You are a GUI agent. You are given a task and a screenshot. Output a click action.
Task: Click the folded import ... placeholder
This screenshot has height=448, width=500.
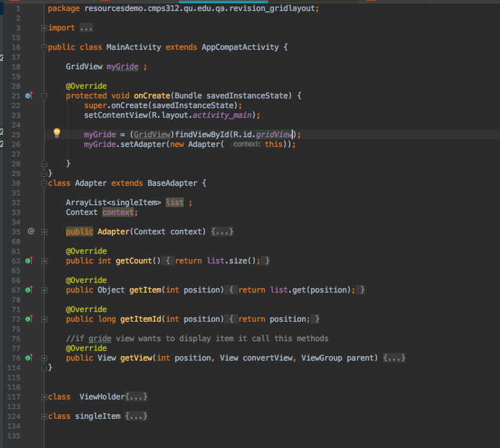pos(86,28)
